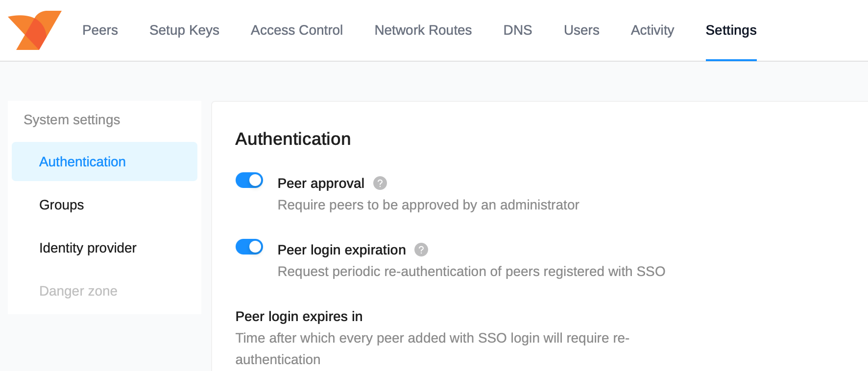
Task: Disable the Peer approval switch
Action: point(249,181)
